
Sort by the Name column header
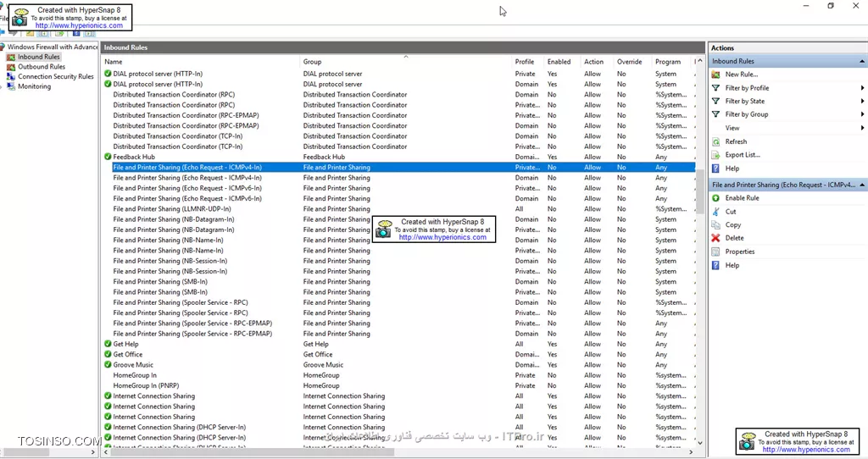(200, 62)
